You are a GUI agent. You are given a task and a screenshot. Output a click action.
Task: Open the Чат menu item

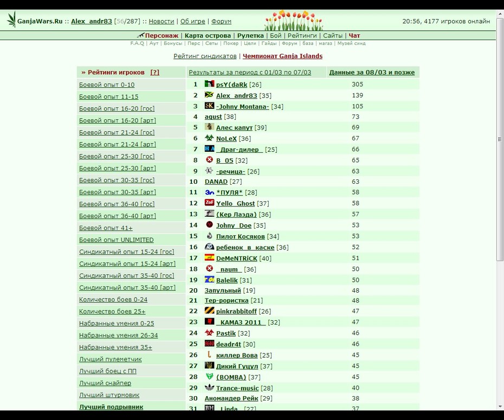click(354, 36)
